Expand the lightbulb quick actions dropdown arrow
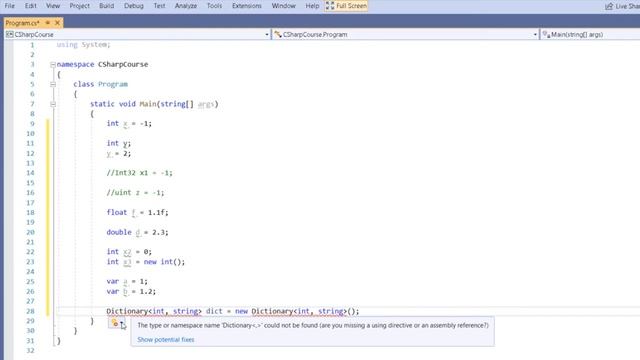640x360 pixels. tap(122, 324)
